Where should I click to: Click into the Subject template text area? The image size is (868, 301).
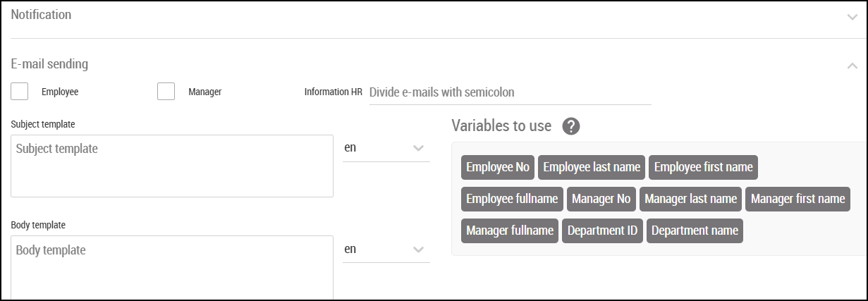(172, 166)
